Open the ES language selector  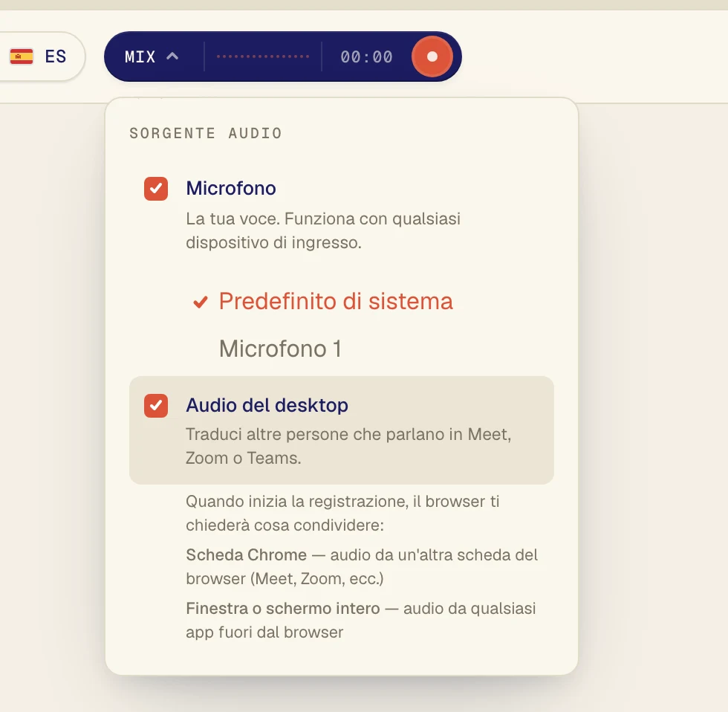(39, 56)
